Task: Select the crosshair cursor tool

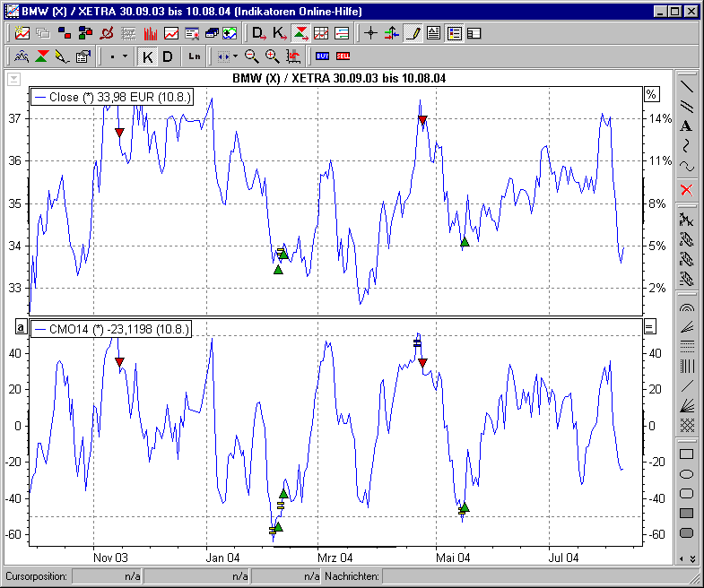Action: coord(370,33)
